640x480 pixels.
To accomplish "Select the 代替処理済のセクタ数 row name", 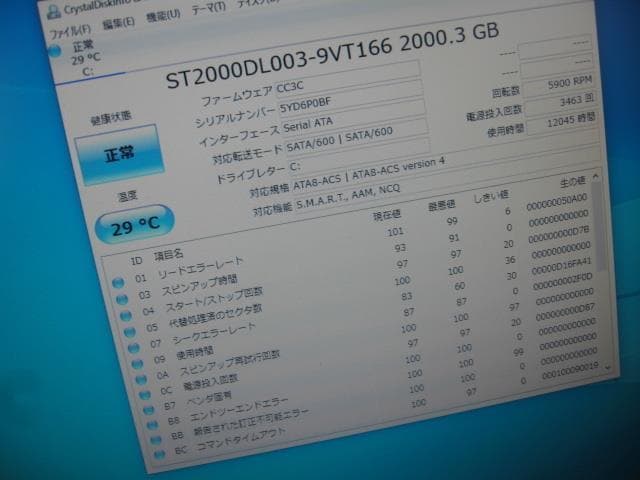I will point(215,317).
